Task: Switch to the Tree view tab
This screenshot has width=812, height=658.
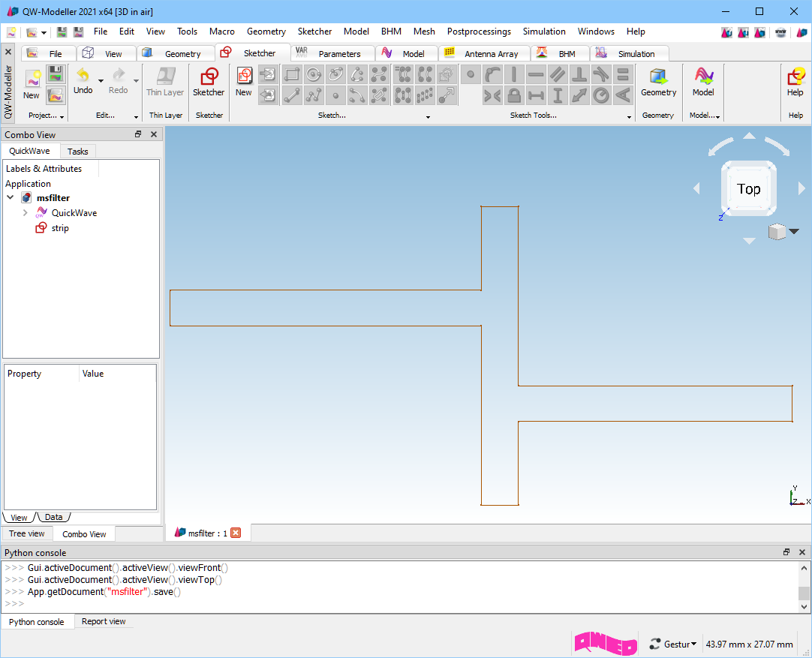Action: click(x=27, y=533)
